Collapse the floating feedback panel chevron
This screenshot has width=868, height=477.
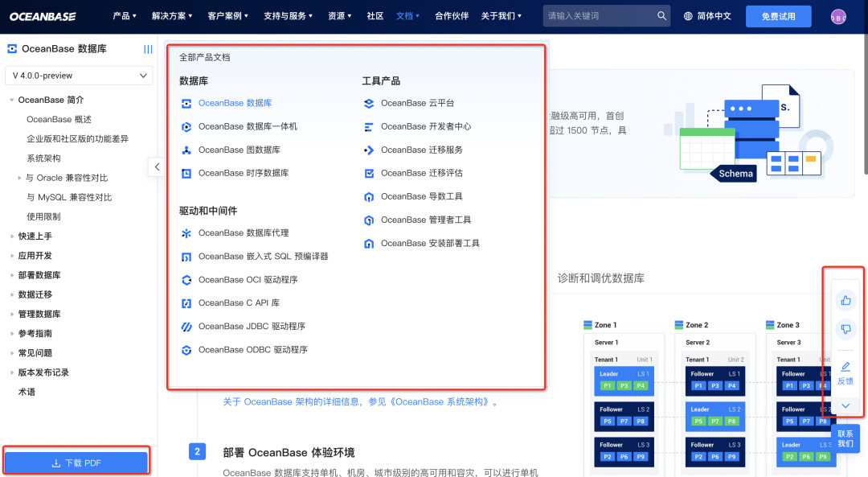coord(845,405)
